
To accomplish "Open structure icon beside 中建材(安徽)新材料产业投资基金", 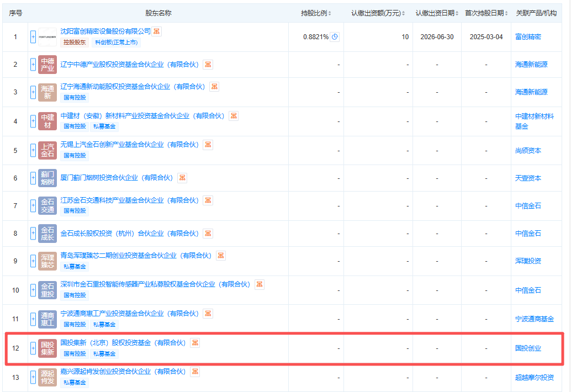I will [x=234, y=116].
